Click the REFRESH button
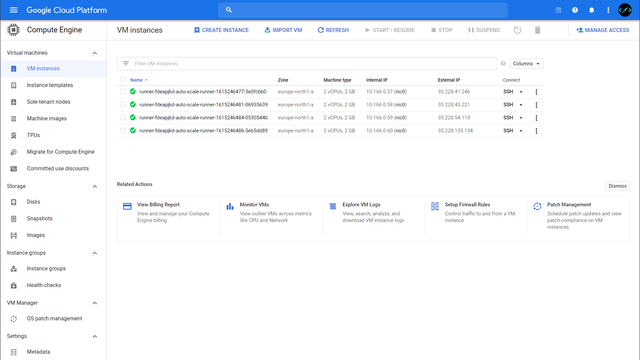The height and width of the screenshot is (360, 640). click(333, 30)
